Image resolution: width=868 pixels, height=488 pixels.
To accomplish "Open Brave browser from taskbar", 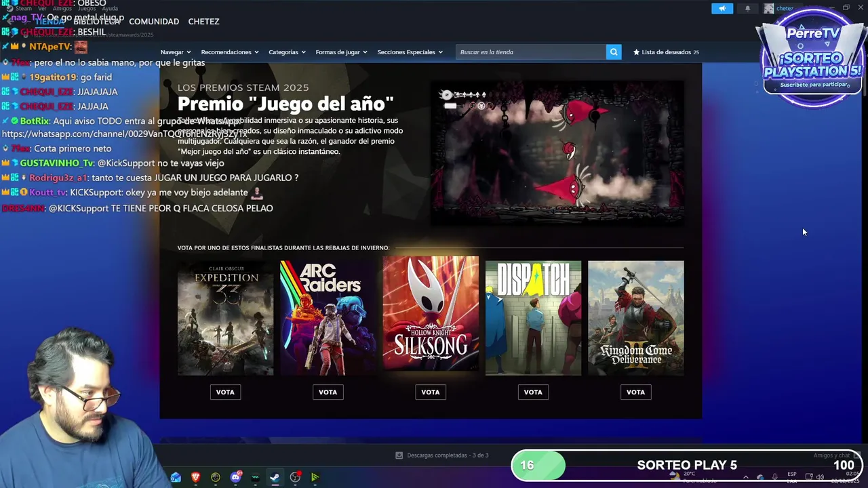I will (x=196, y=477).
